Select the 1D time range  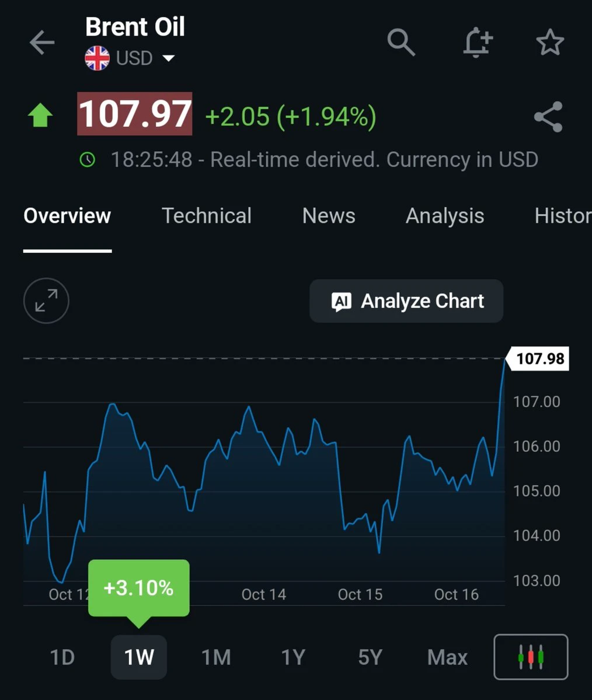tap(62, 657)
